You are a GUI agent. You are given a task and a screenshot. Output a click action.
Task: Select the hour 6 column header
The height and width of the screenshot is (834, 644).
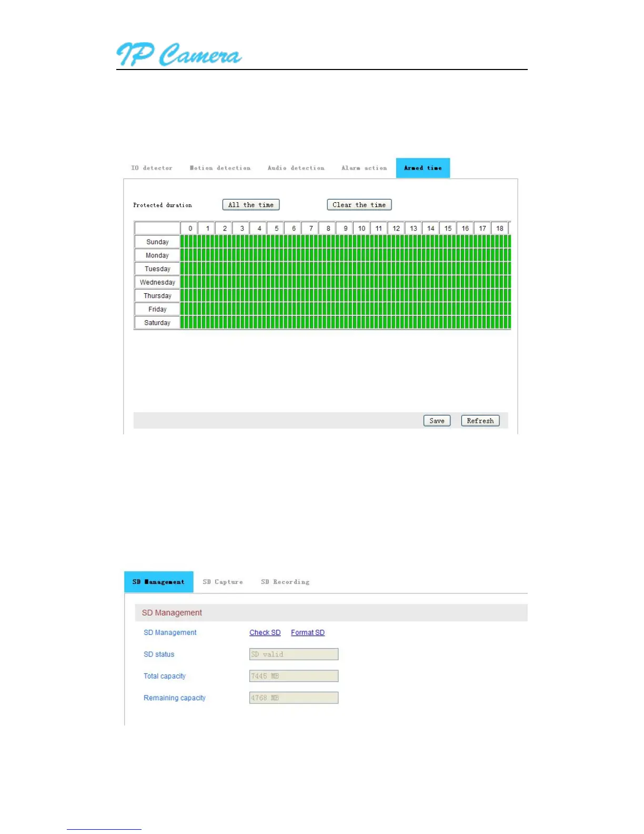tap(293, 229)
